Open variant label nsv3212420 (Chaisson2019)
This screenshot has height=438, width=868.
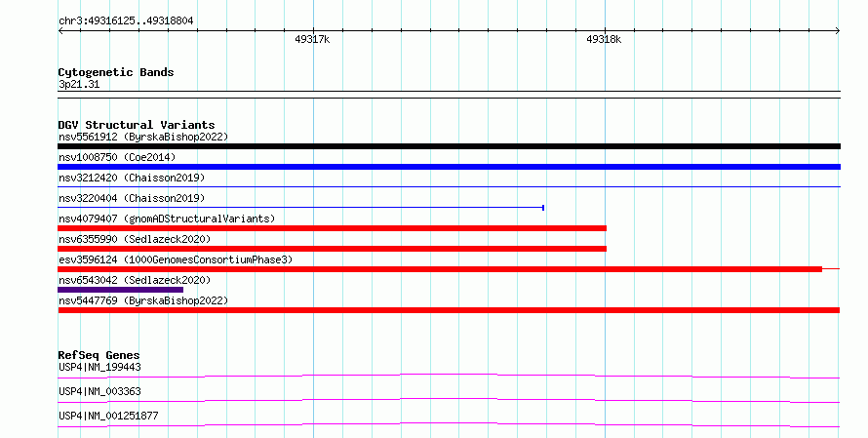[132, 178]
